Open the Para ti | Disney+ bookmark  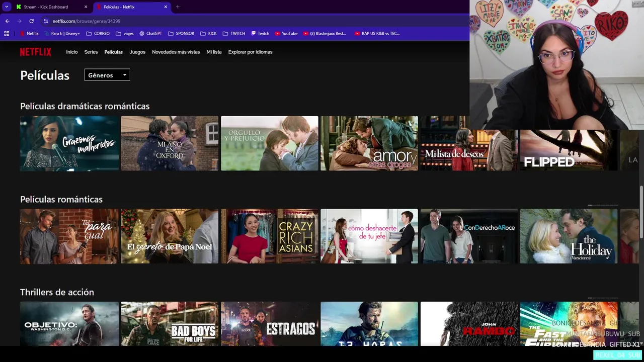[62, 34]
